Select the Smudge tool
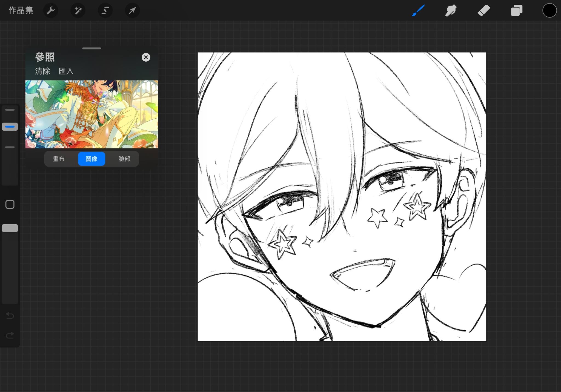 point(451,11)
